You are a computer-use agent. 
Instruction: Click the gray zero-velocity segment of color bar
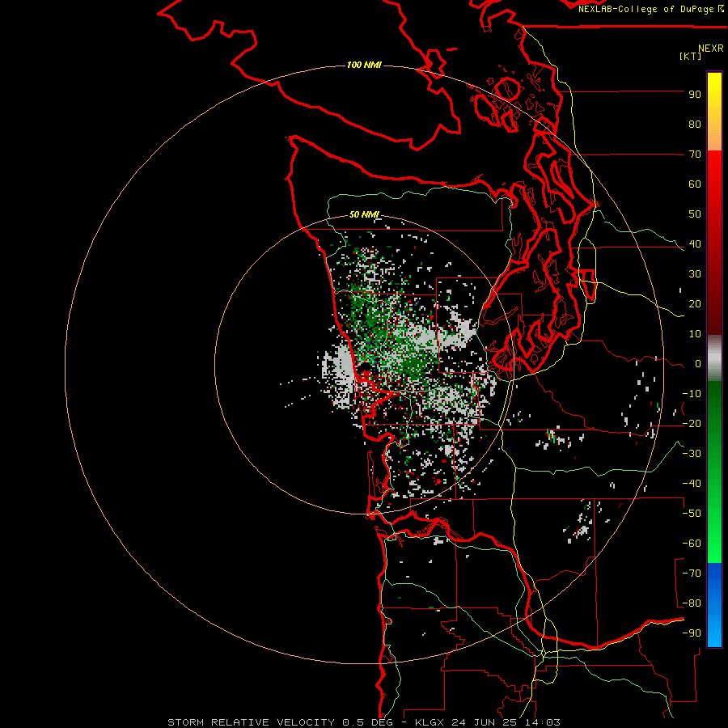pyautogui.click(x=714, y=358)
